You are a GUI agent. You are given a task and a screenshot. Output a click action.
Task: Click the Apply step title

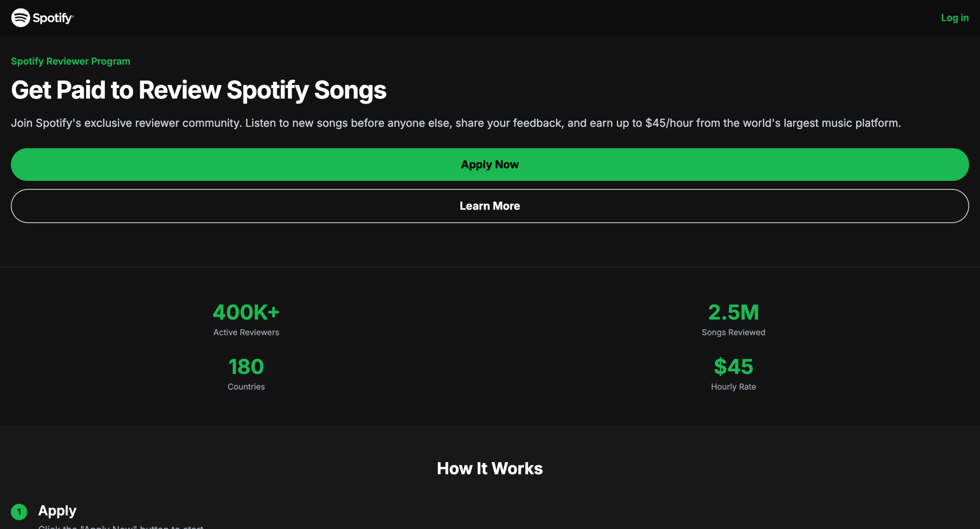tap(57, 511)
